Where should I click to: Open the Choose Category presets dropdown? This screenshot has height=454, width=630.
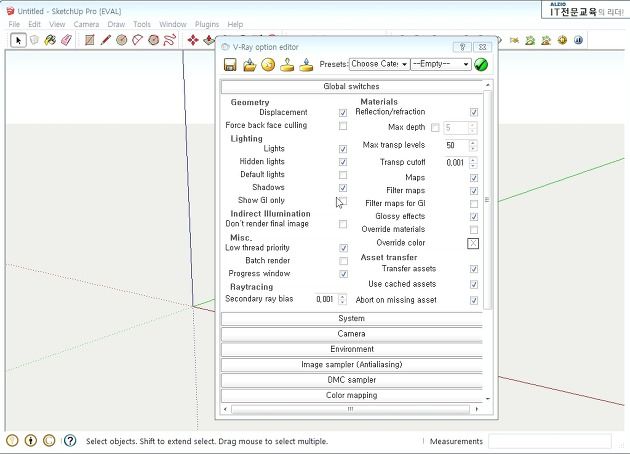(x=379, y=64)
